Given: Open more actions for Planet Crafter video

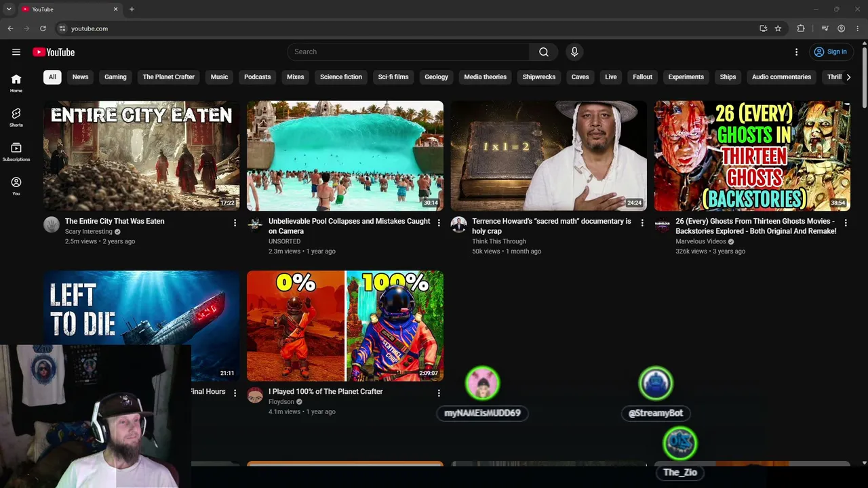Looking at the screenshot, I should [x=439, y=392].
